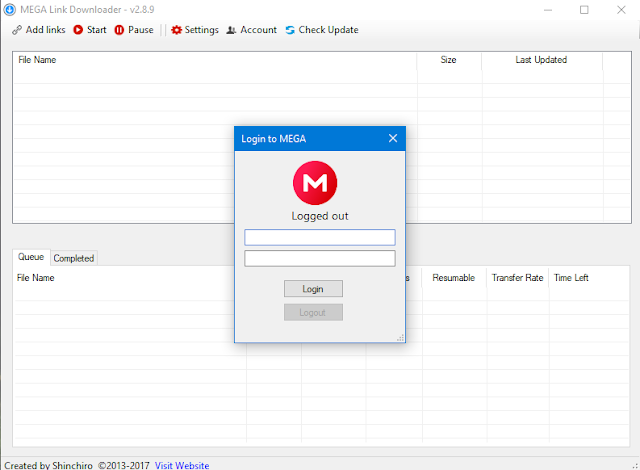Close the Login to MEGA dialog
Viewport: 640px width, 470px height.
click(393, 138)
